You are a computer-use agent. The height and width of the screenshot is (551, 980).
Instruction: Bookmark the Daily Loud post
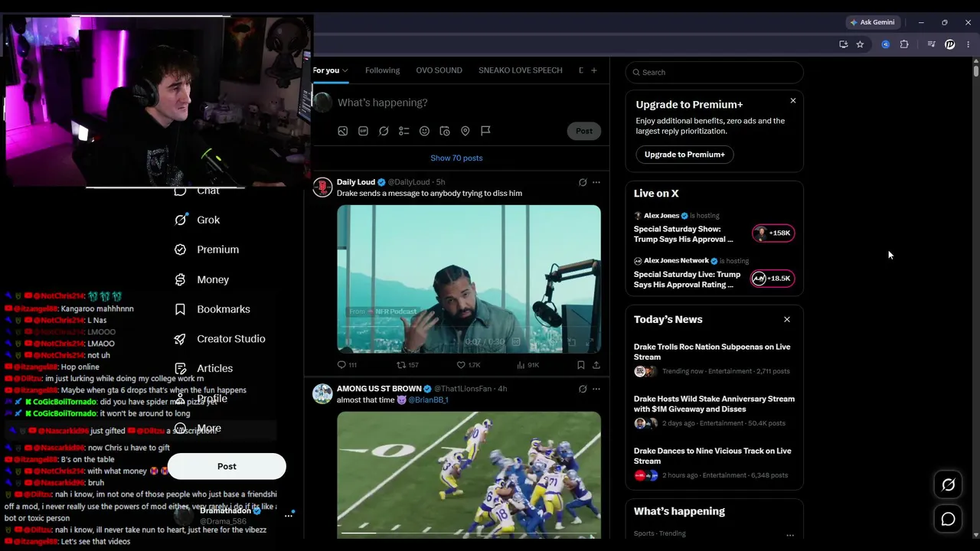point(581,365)
